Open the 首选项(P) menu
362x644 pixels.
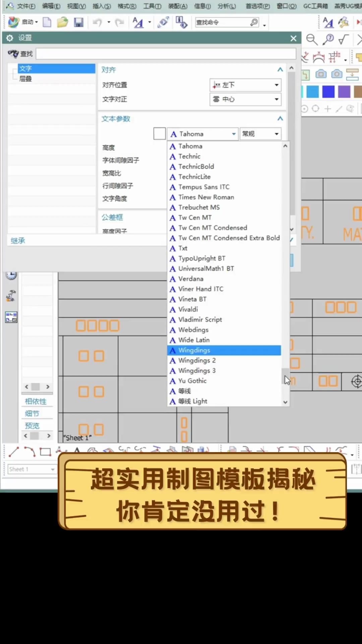click(258, 6)
